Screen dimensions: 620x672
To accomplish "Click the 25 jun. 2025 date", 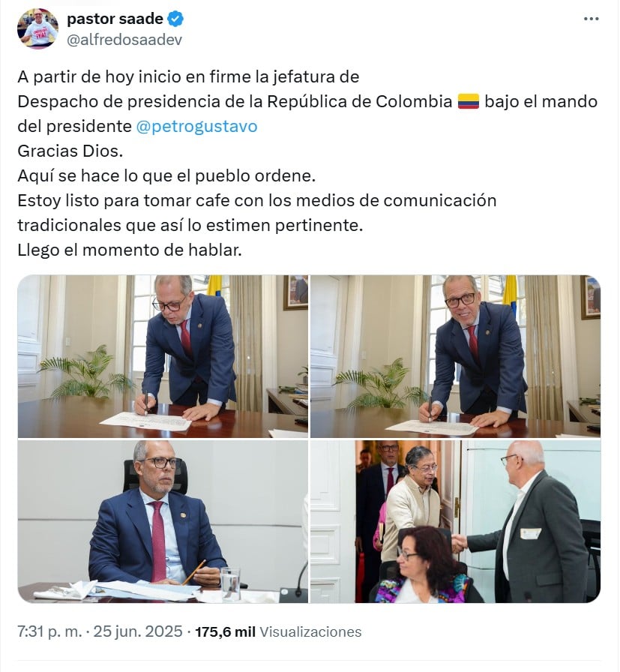I will 138,631.
